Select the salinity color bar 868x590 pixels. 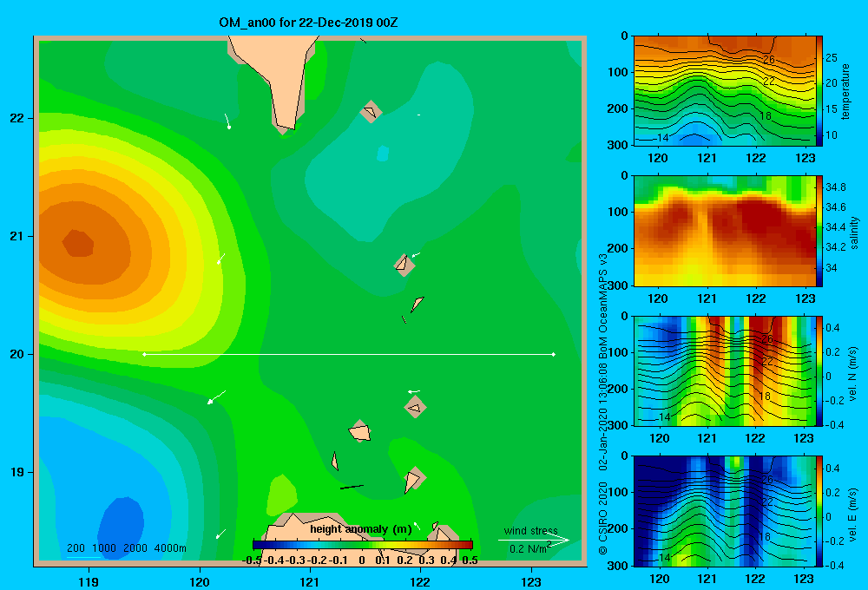[x=819, y=231]
